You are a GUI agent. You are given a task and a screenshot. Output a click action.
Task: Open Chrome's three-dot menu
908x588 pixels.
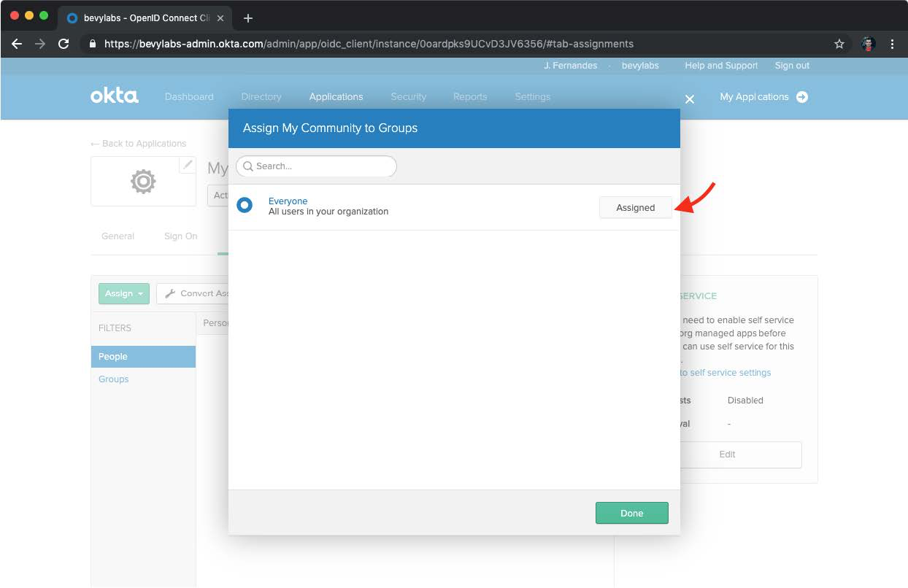tap(892, 44)
